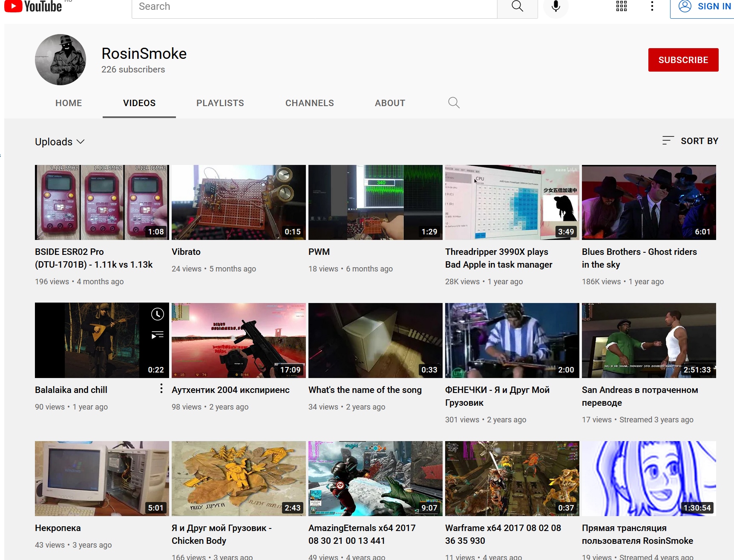Image resolution: width=734 pixels, height=560 pixels.
Task: Add Balalaika video to Watch Later
Action: click(158, 314)
